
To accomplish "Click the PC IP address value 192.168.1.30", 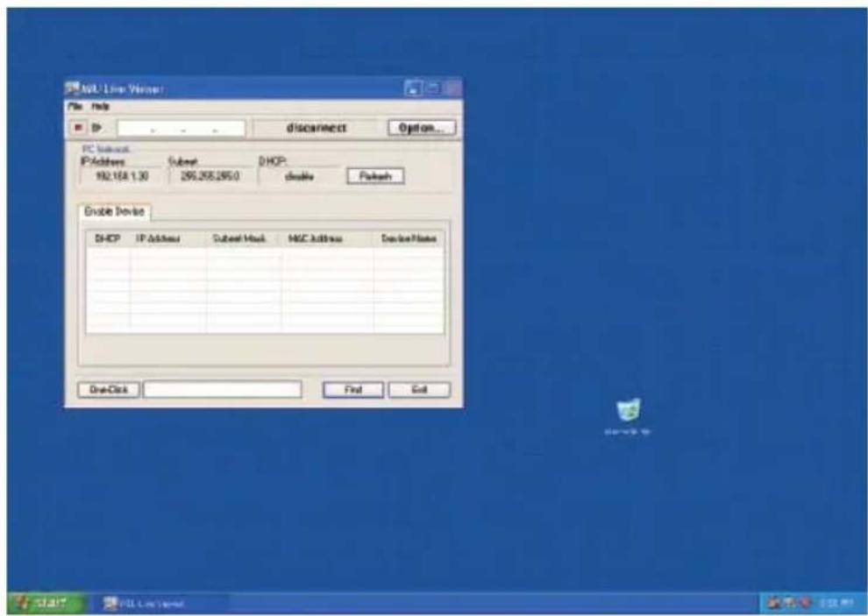I will click(x=122, y=176).
